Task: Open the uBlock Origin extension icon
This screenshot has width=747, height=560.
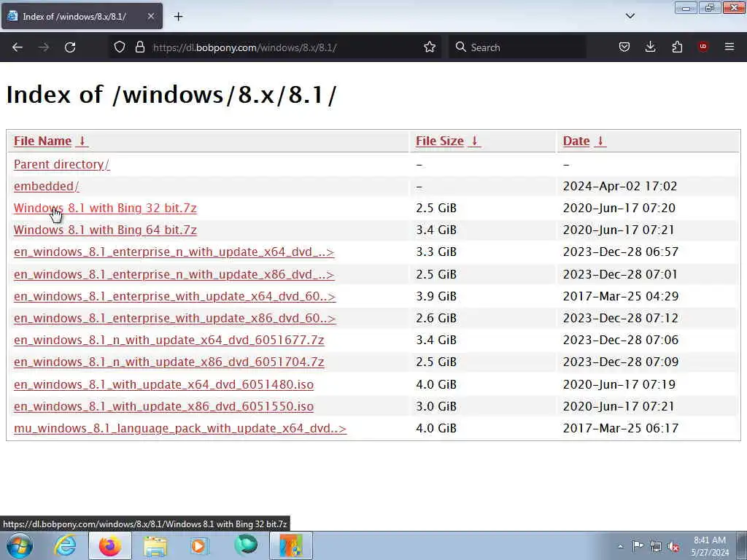Action: [703, 47]
